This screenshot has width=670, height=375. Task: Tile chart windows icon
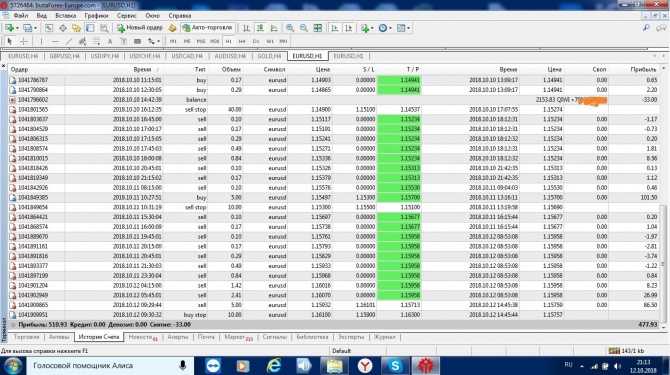click(x=317, y=28)
